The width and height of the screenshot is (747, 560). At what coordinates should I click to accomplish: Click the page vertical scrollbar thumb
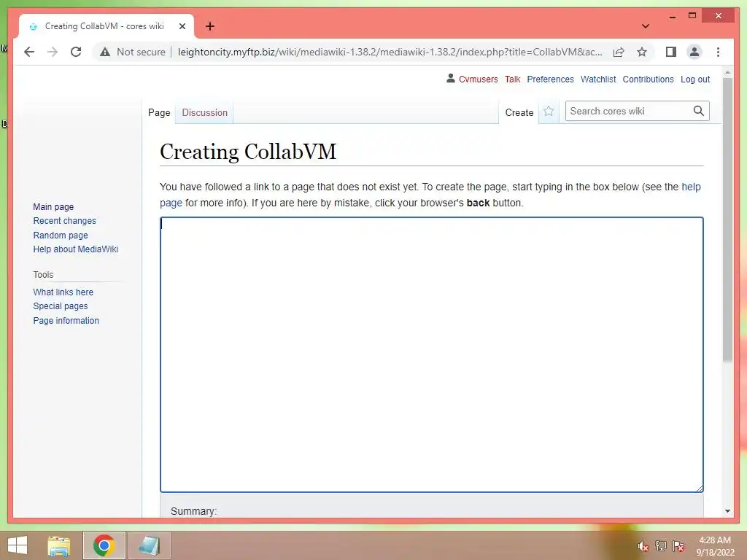[727, 219]
